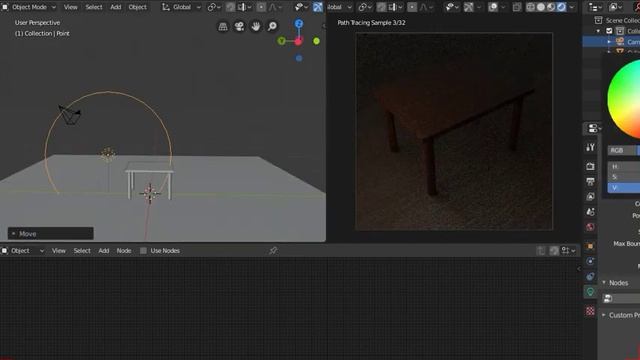The width and height of the screenshot is (640, 360).
Task: Click the green Y axis on navigation gizmo
Action: click(x=281, y=41)
